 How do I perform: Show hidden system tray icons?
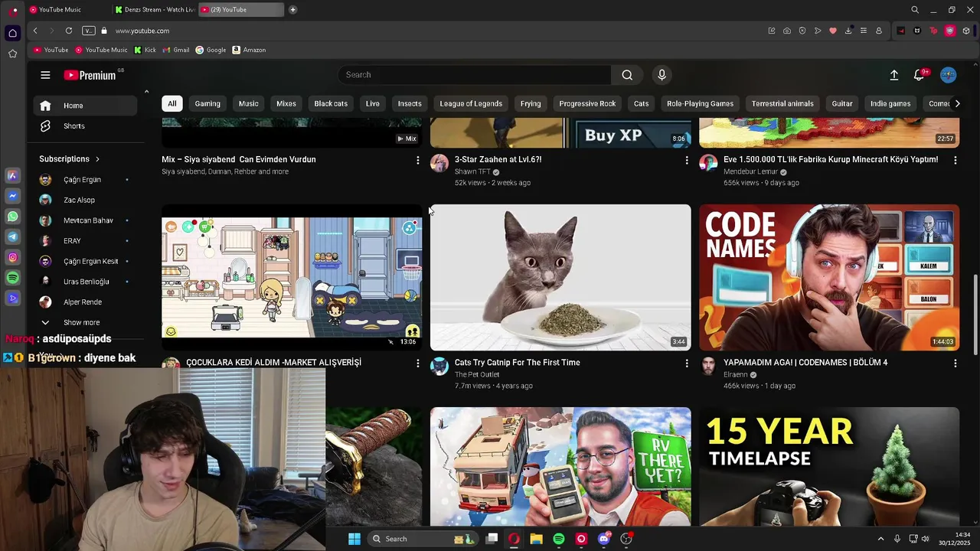click(880, 539)
